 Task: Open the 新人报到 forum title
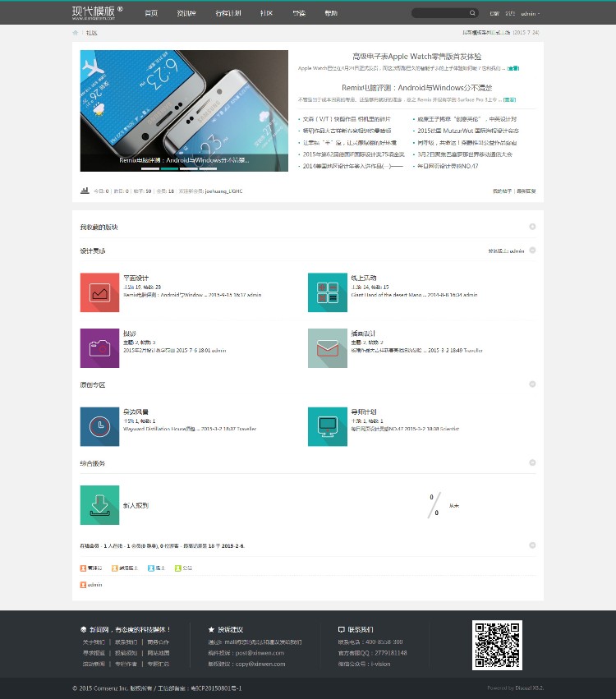point(136,505)
